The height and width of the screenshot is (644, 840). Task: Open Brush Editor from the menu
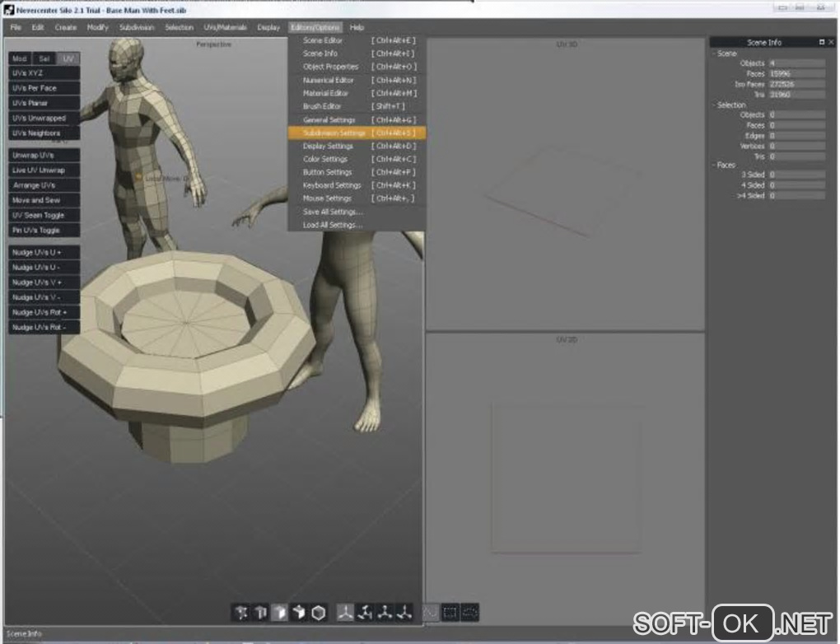coord(357,106)
